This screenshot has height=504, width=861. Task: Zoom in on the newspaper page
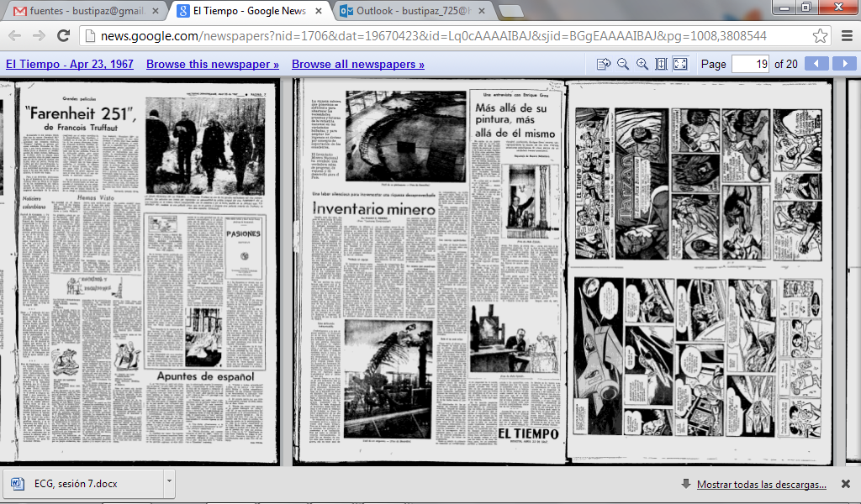[x=642, y=64]
